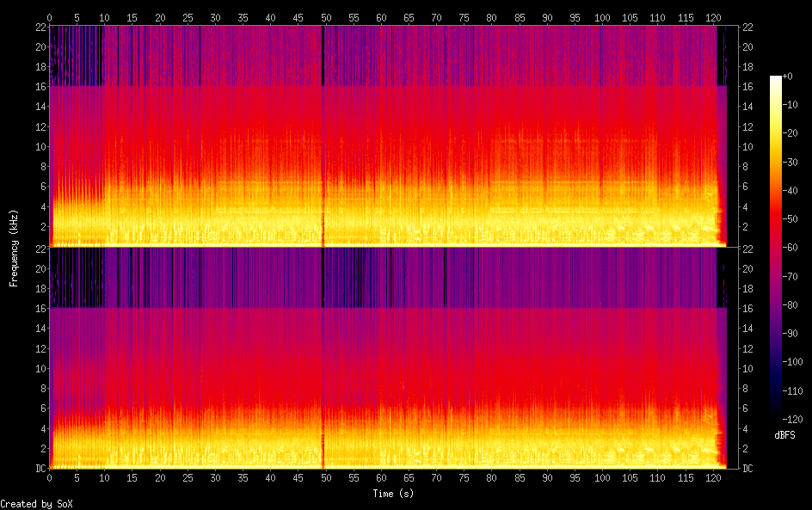The height and width of the screenshot is (510, 812).
Task: Select the "-20" value on dBFS scale
Action: tap(790, 133)
